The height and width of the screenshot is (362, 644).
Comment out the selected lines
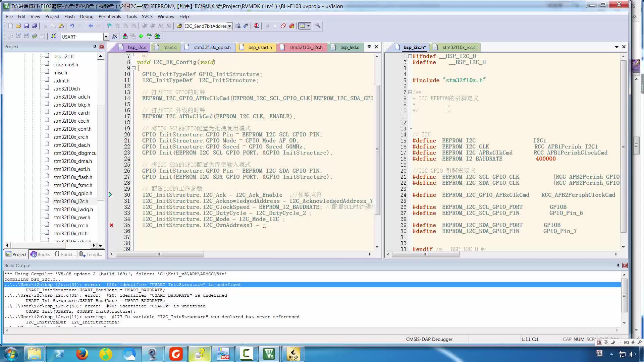click(161, 26)
